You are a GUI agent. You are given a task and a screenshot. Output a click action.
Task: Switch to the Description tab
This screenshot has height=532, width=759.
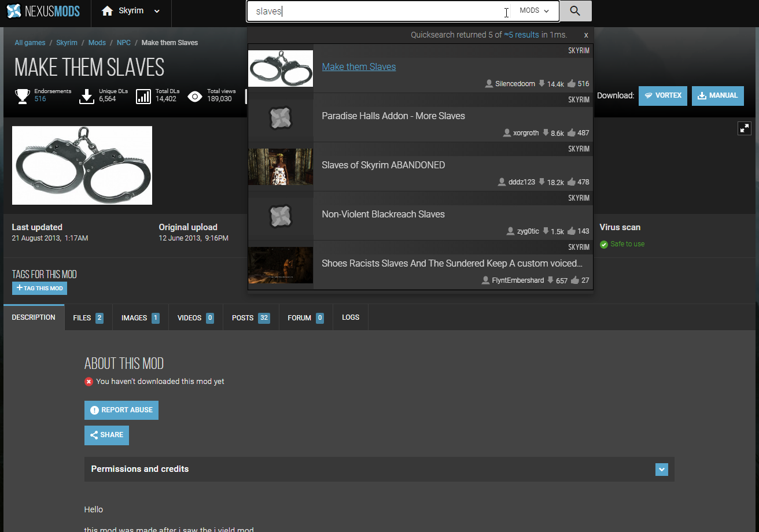34,317
